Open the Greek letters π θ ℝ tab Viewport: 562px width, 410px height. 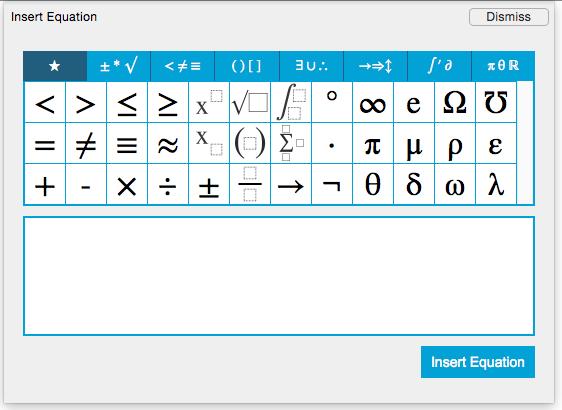(503, 66)
